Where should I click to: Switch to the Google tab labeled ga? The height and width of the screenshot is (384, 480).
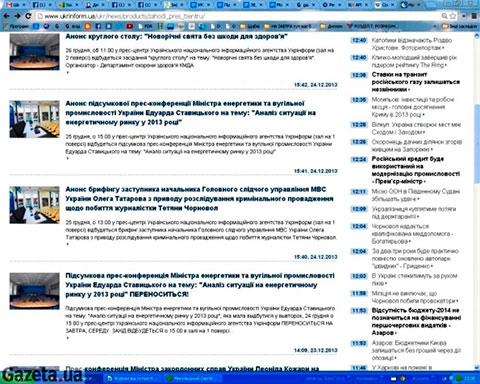(x=306, y=5)
